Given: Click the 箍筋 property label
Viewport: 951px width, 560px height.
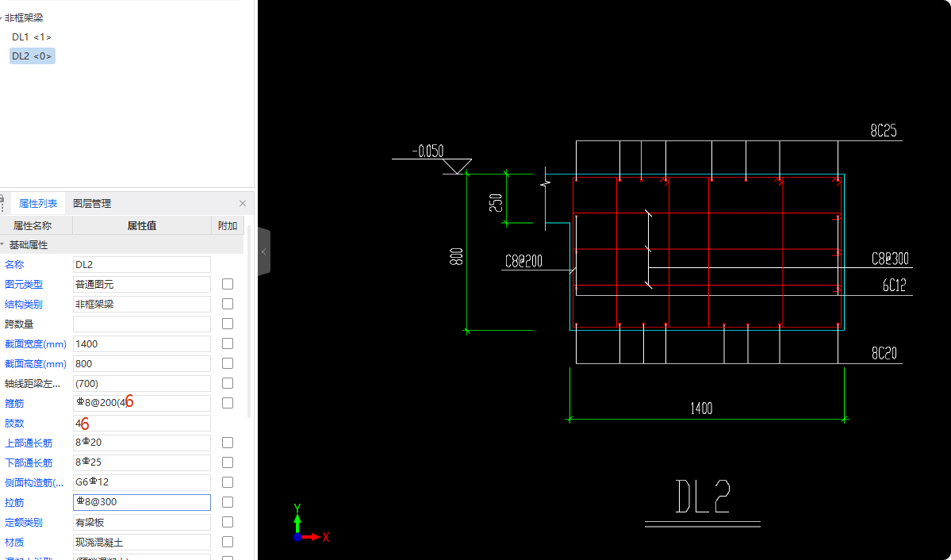Looking at the screenshot, I should pyautogui.click(x=14, y=404).
